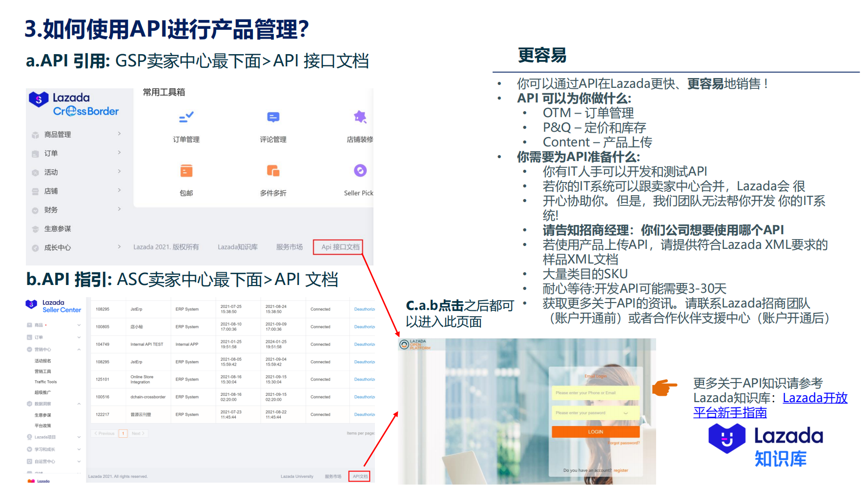Image resolution: width=868 pixels, height=488 pixels.
Task: Toggle password visibility in login form
Action: pyautogui.click(x=625, y=413)
